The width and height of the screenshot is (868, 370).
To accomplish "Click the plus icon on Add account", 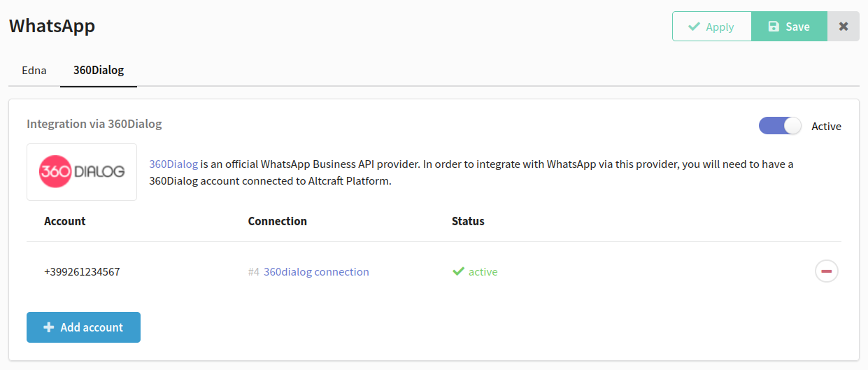I will pyautogui.click(x=48, y=327).
